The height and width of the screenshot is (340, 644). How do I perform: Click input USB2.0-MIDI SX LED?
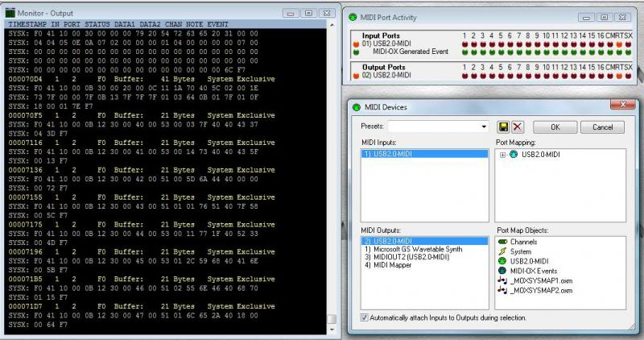pyautogui.click(x=629, y=44)
